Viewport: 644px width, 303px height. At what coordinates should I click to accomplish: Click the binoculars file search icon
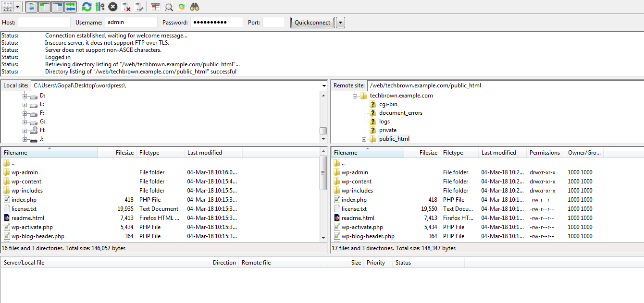click(195, 7)
